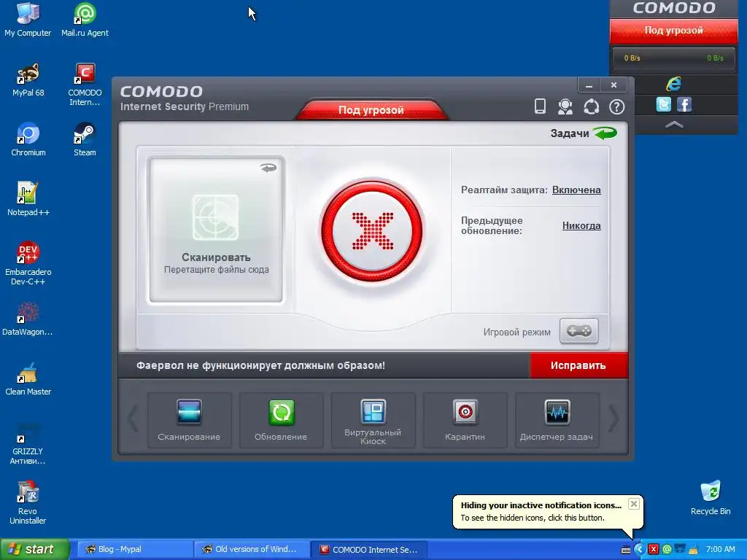Image resolution: width=747 pixels, height=560 pixels.
Task: Click the blue cat face tray icon
Action: [x=681, y=550]
